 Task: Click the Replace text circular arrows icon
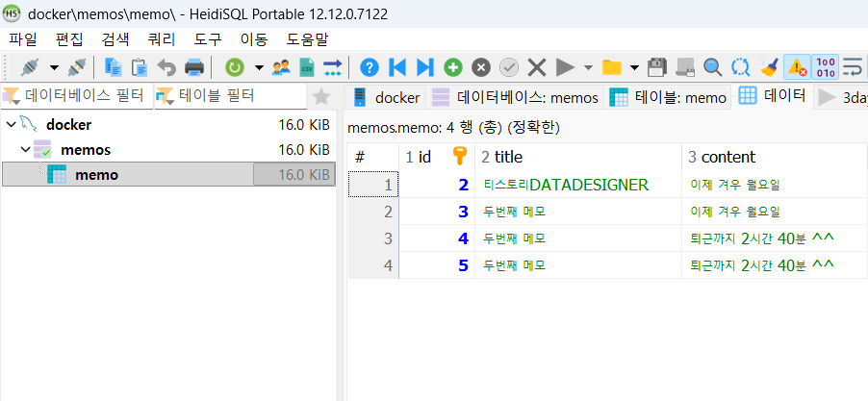pos(740,67)
